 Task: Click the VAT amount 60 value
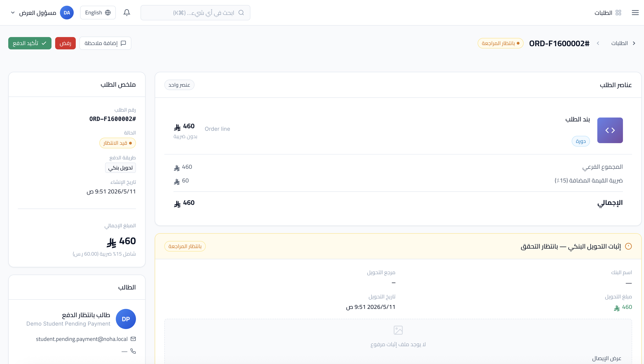point(181,180)
